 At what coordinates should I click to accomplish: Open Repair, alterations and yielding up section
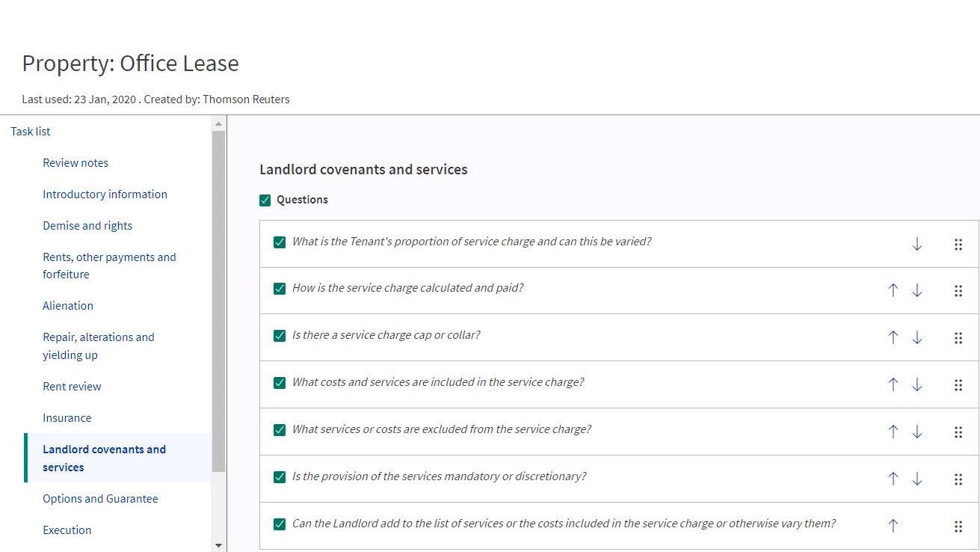pyautogui.click(x=99, y=346)
